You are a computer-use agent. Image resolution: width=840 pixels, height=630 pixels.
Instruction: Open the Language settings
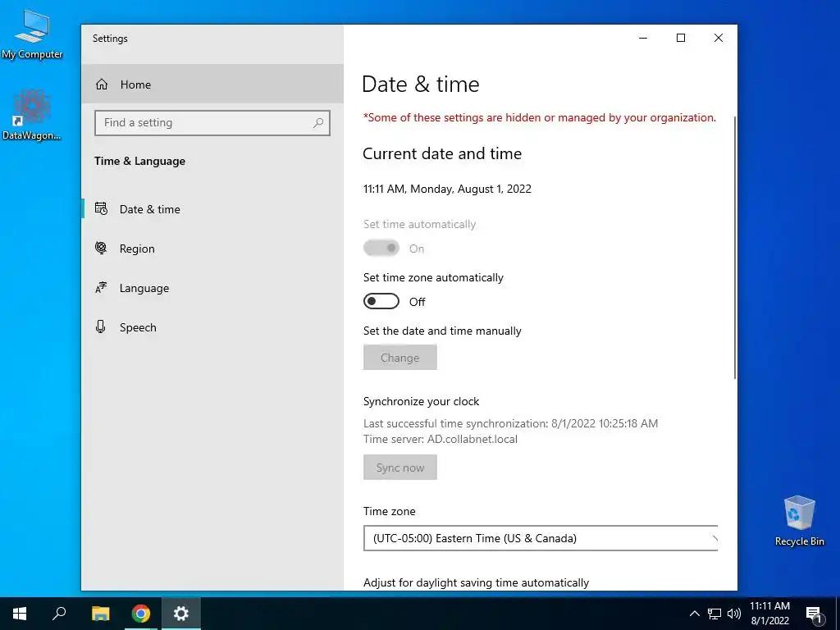212,288
